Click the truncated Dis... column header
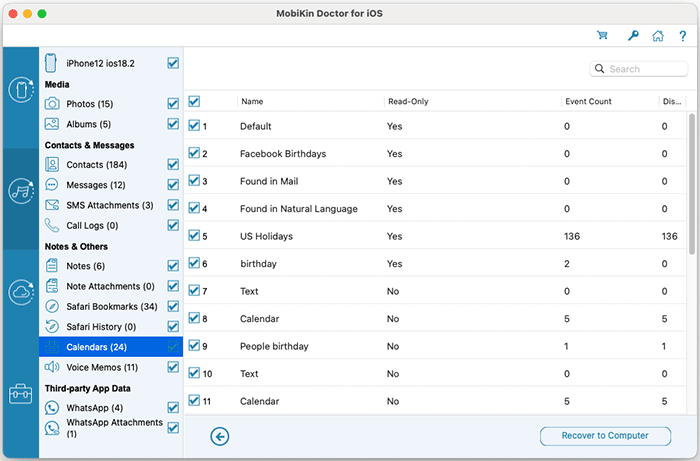 pyautogui.click(x=672, y=101)
